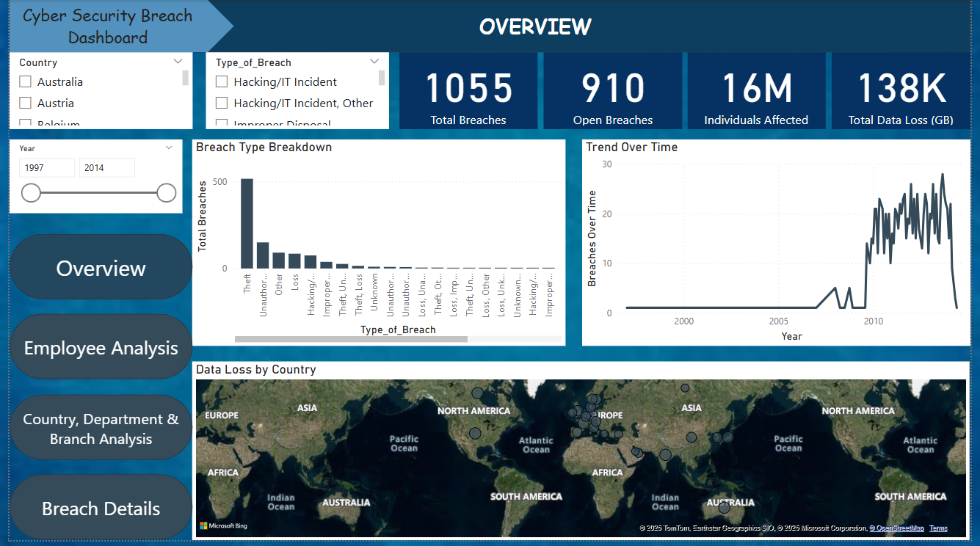Switch to Employee Analysis page
The image size is (980, 546).
click(x=101, y=347)
